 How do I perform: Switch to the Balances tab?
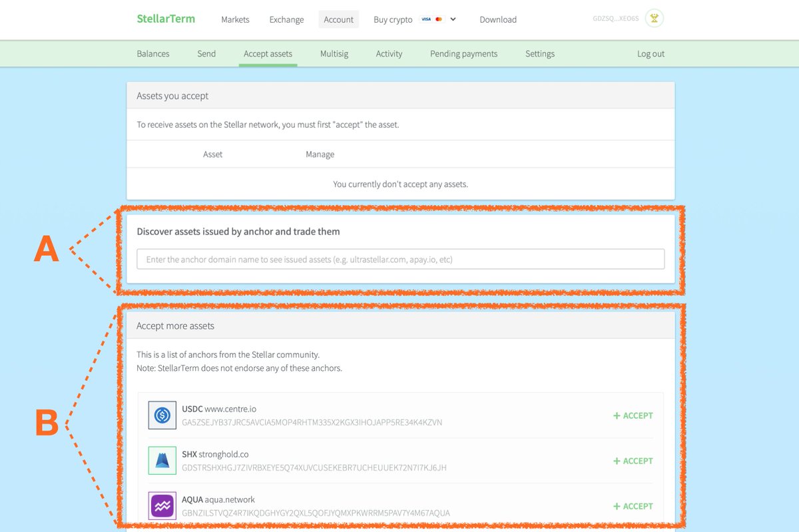coord(153,54)
